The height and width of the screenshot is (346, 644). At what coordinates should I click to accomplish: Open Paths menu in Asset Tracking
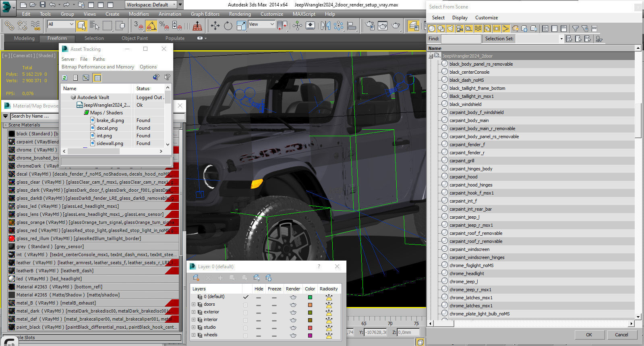pyautogui.click(x=99, y=59)
